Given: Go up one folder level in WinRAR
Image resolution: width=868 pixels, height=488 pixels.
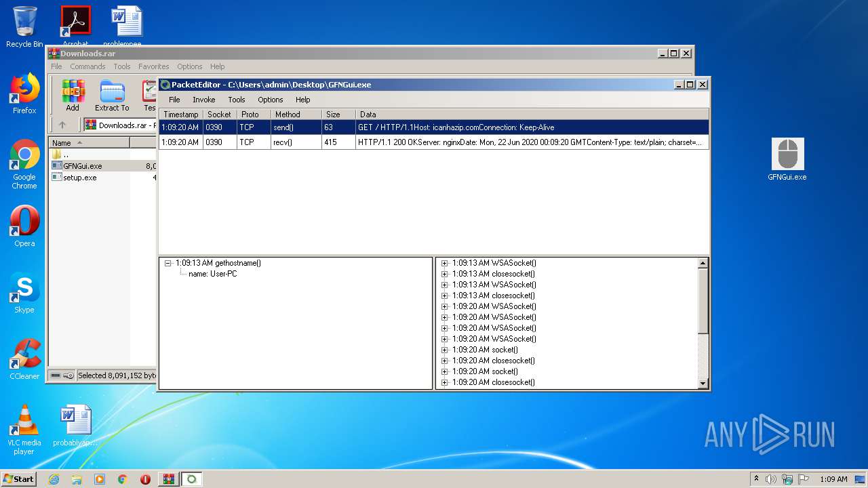Looking at the screenshot, I should click(x=62, y=125).
